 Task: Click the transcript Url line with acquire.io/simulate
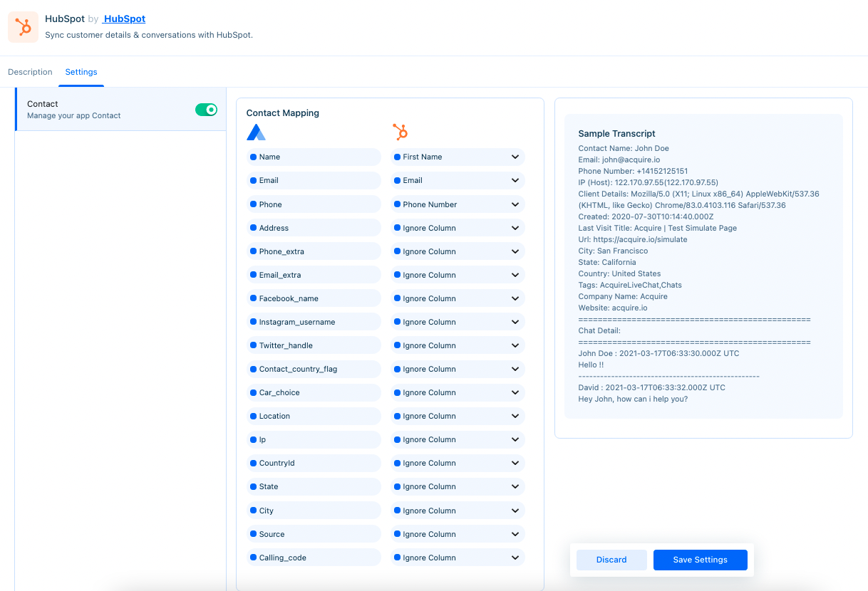pos(633,239)
